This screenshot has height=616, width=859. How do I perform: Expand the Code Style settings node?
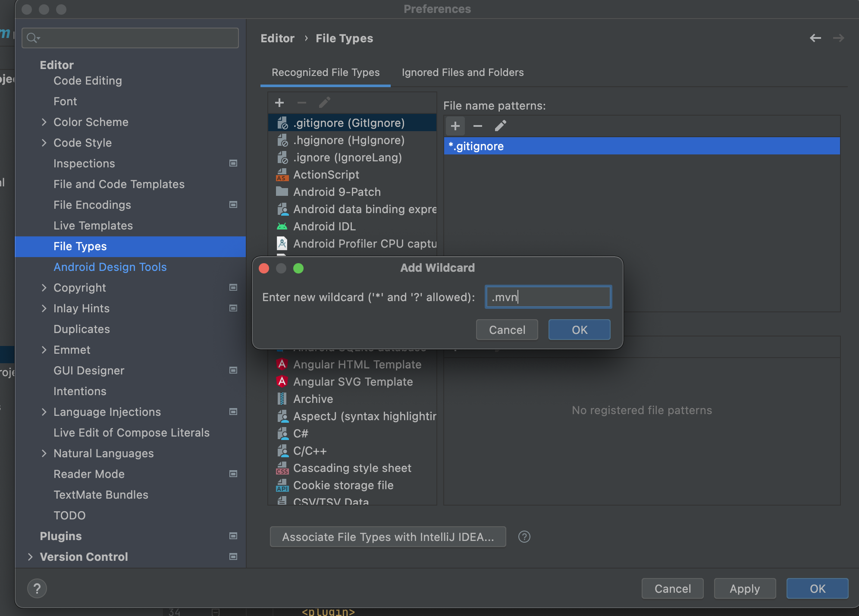click(x=44, y=143)
